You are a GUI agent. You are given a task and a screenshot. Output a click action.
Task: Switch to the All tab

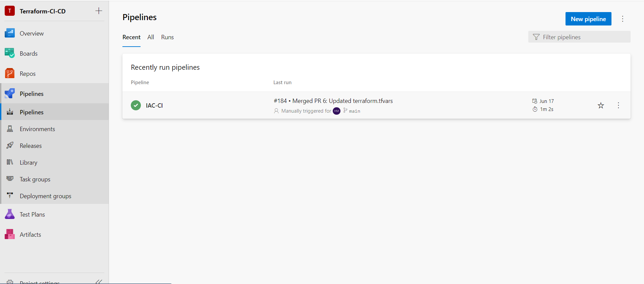tap(150, 37)
